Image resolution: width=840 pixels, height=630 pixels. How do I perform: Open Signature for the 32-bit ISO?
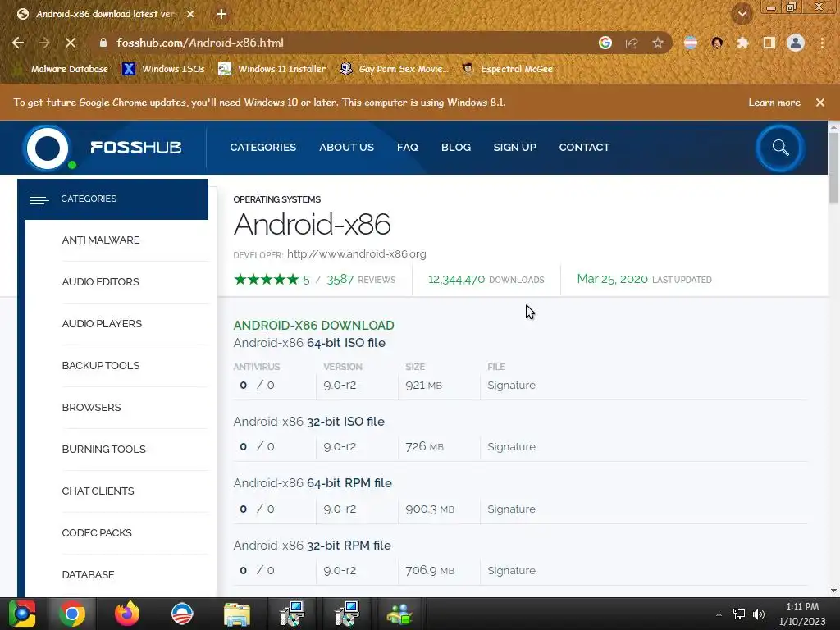pyautogui.click(x=511, y=447)
